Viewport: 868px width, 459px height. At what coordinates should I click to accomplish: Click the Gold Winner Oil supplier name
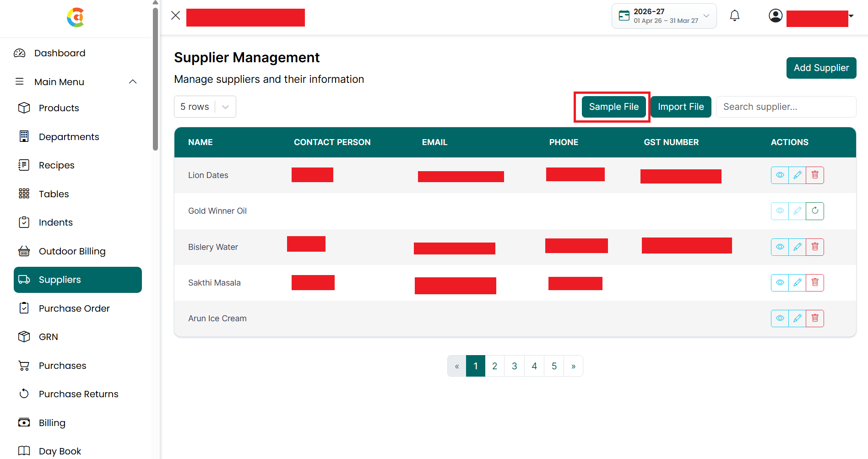coord(217,211)
